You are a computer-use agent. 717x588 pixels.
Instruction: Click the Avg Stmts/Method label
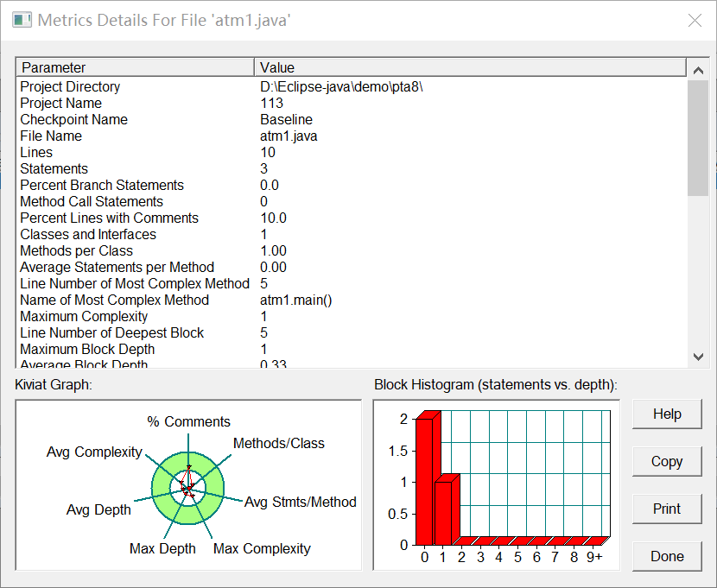pyautogui.click(x=300, y=503)
